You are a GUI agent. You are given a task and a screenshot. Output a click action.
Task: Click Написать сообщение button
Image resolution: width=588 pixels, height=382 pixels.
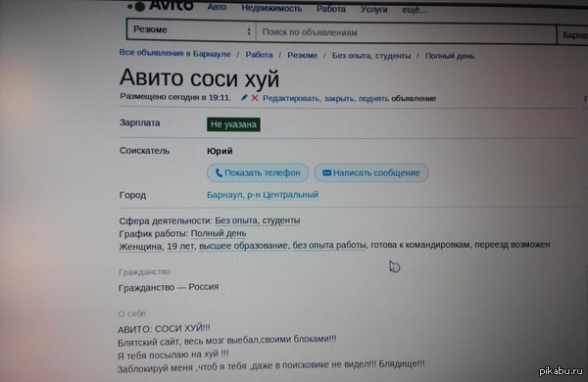(x=371, y=172)
